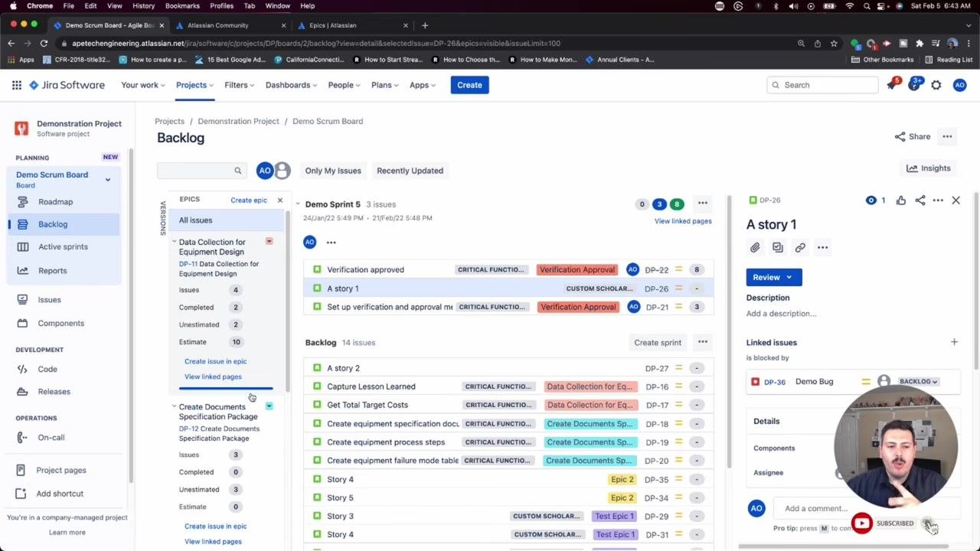Close the Epics panel
This screenshot has width=980, height=551.
[x=279, y=201]
